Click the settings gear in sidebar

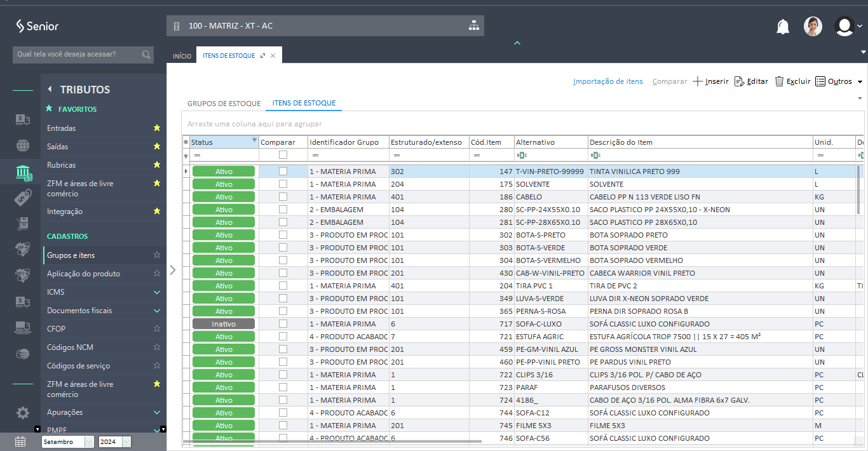click(23, 413)
